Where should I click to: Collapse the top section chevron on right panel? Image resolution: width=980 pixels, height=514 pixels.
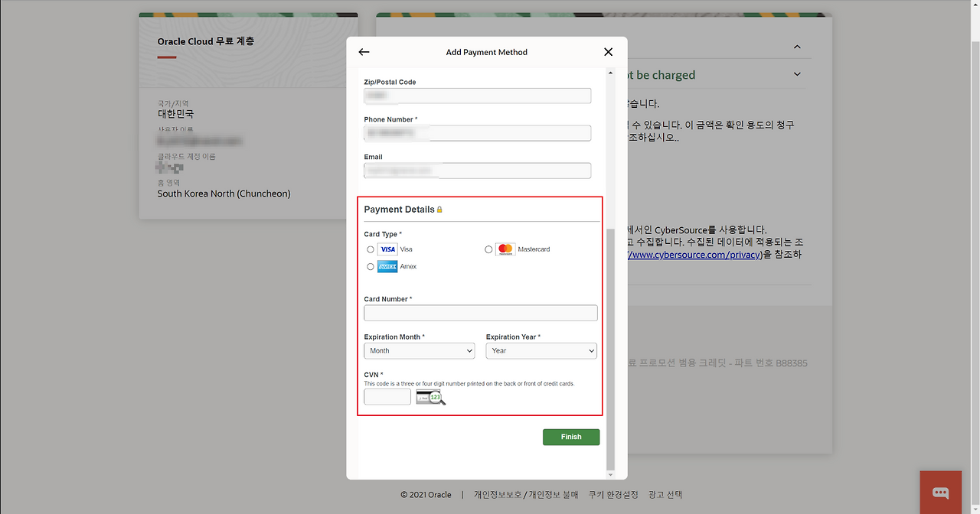tap(797, 47)
